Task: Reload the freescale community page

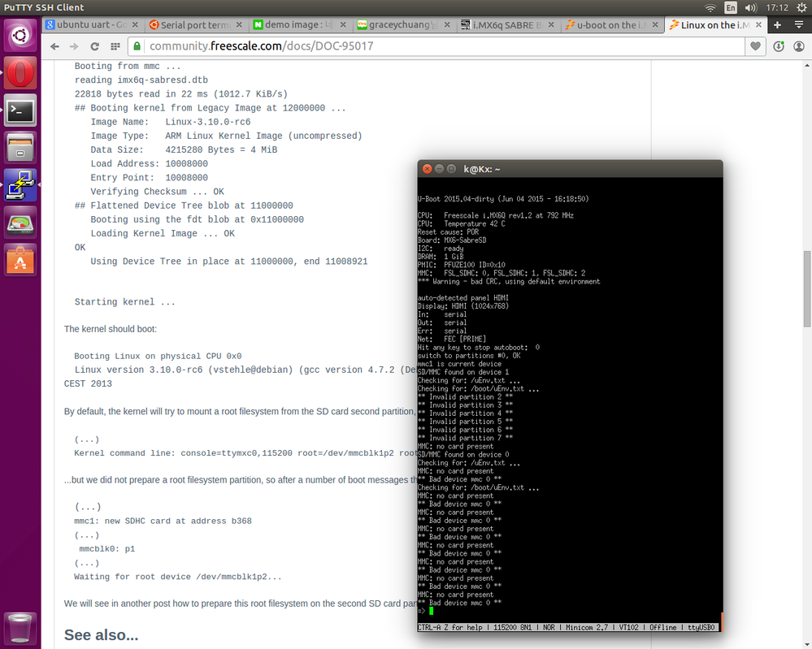Action: [x=94, y=46]
